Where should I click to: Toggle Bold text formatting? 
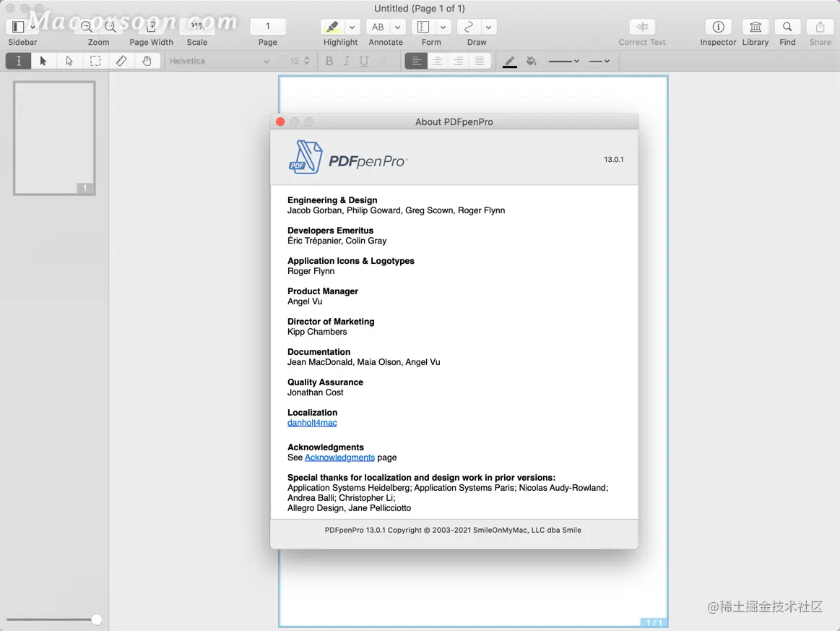329,61
